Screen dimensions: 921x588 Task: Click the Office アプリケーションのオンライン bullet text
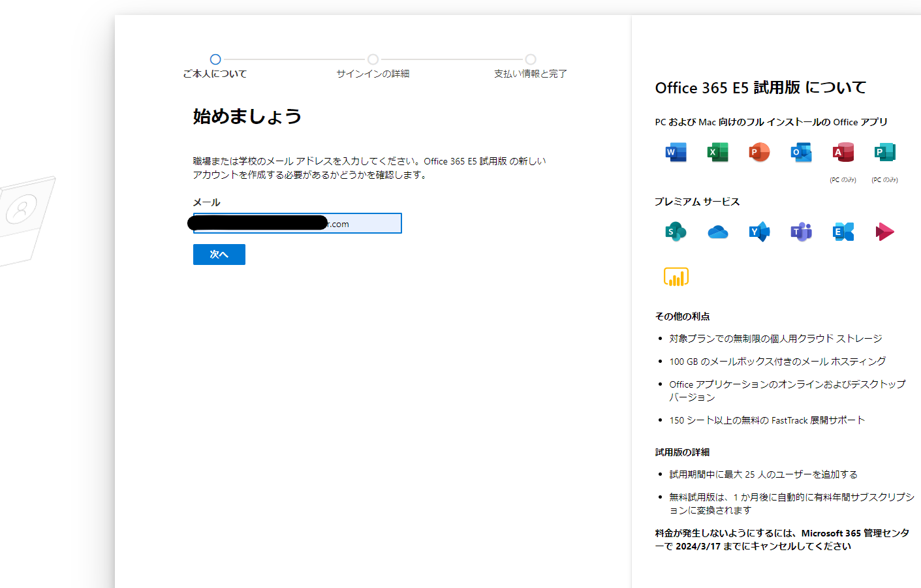(787, 390)
